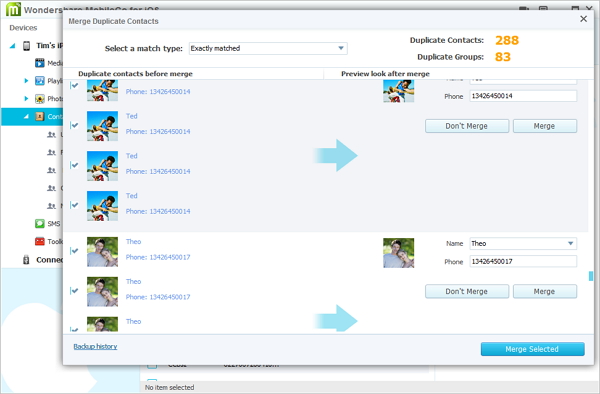Close the Merge Duplicate Contacts dialog
Image resolution: width=600 pixels, height=394 pixels.
[583, 19]
